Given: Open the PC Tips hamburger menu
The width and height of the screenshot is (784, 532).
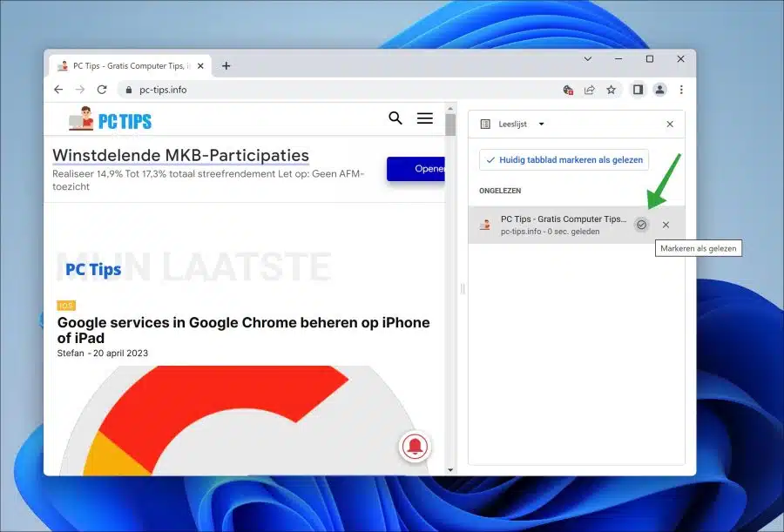Looking at the screenshot, I should pos(425,118).
